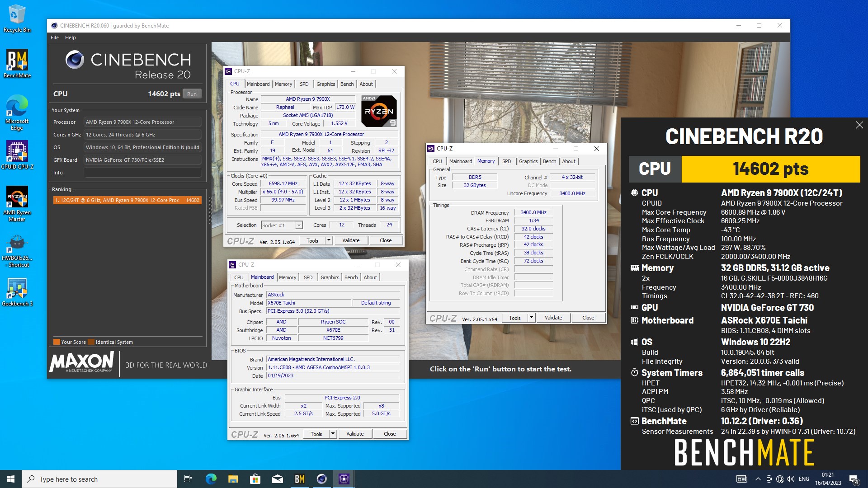Click Validate in Mainboard window

pos(355,434)
